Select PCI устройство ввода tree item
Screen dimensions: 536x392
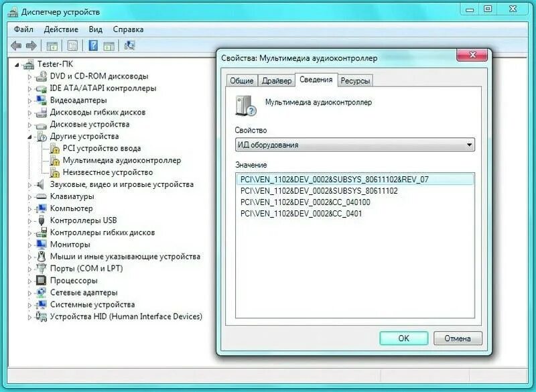pyautogui.click(x=102, y=149)
